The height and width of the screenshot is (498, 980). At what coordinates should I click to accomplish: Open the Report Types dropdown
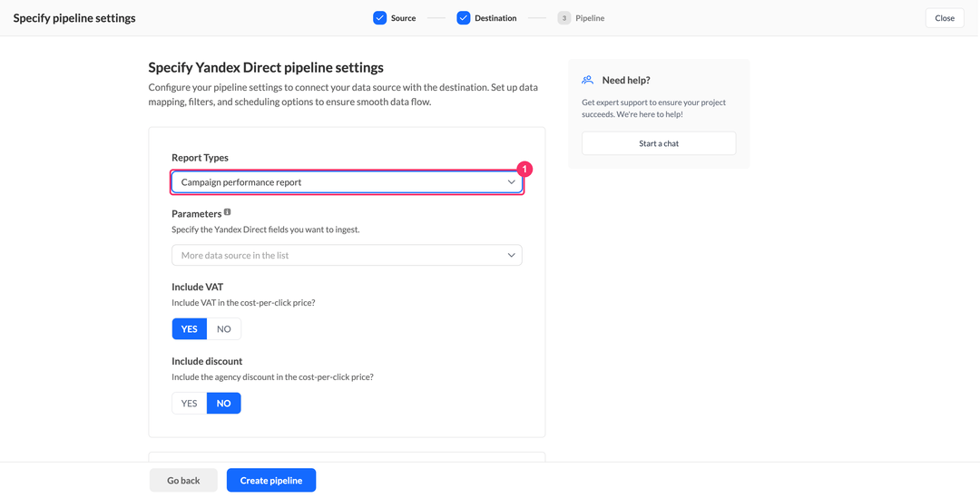coord(347,182)
